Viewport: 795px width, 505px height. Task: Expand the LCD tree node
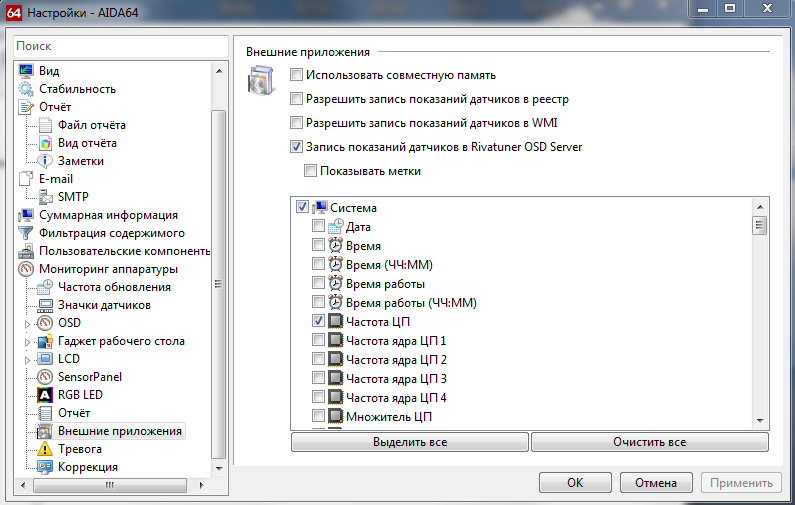coord(28,359)
